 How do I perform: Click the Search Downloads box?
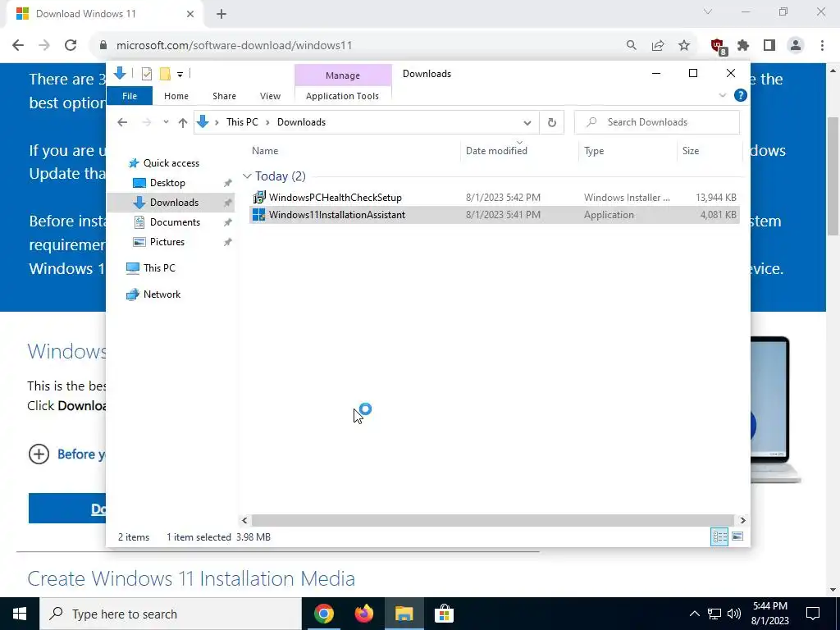click(657, 122)
